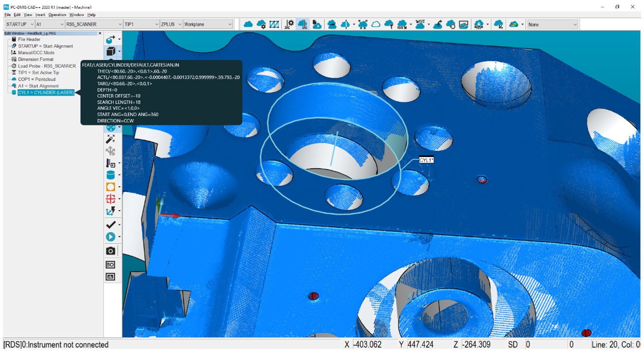Click the checkmark icon in the left toolbar
Viewport: 644px width, 353px height.
coord(111,224)
